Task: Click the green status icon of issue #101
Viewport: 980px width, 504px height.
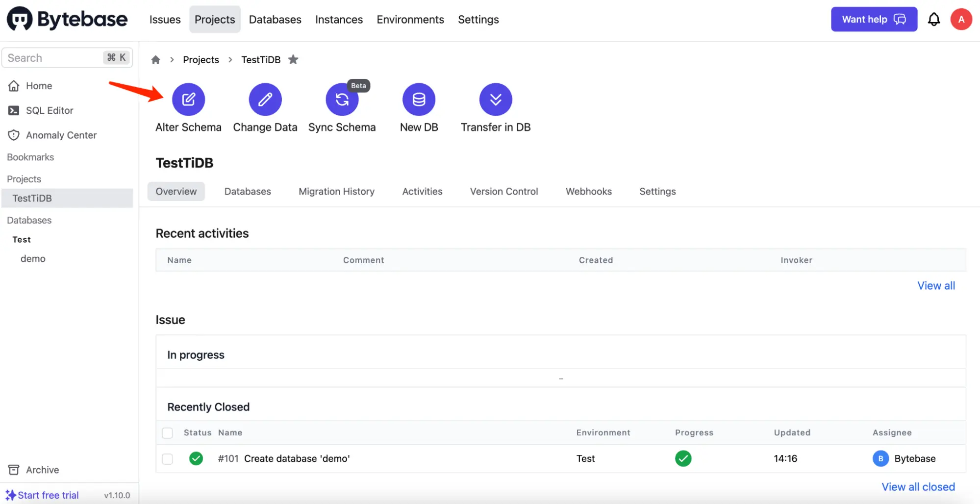Action: (x=196, y=458)
